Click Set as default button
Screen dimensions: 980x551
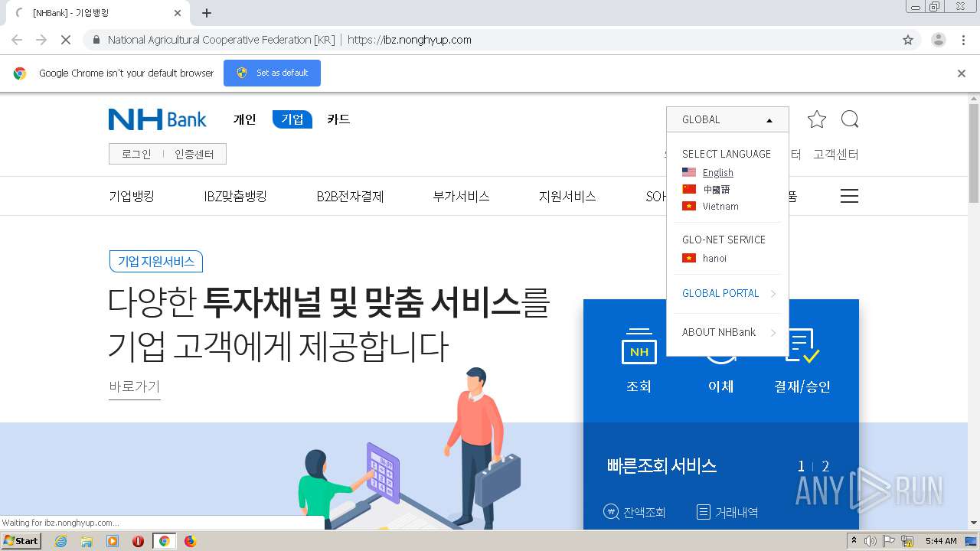pos(272,73)
